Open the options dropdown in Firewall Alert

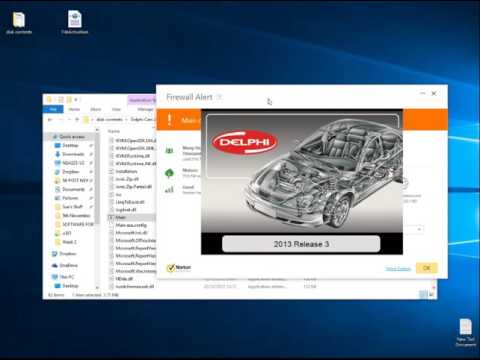coord(419,229)
